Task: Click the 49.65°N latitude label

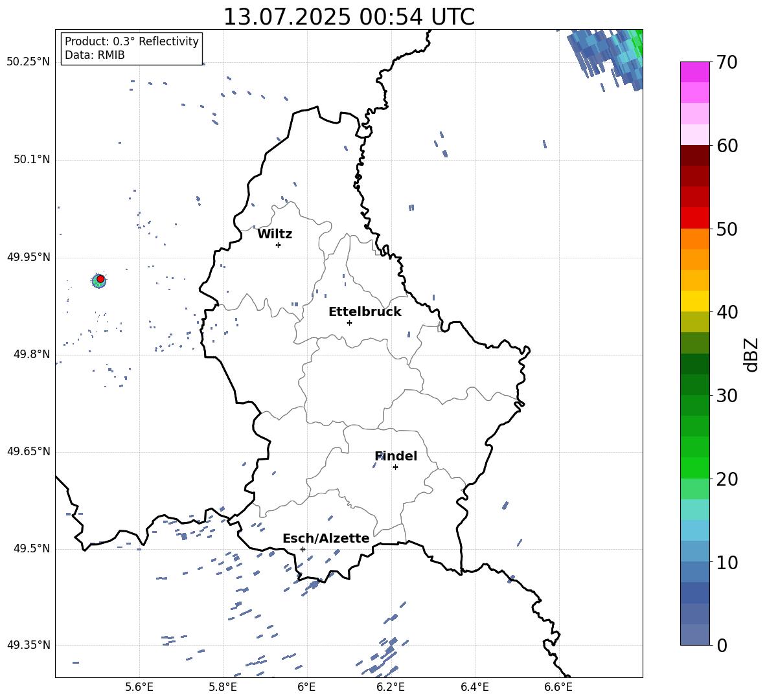Action: coord(29,451)
